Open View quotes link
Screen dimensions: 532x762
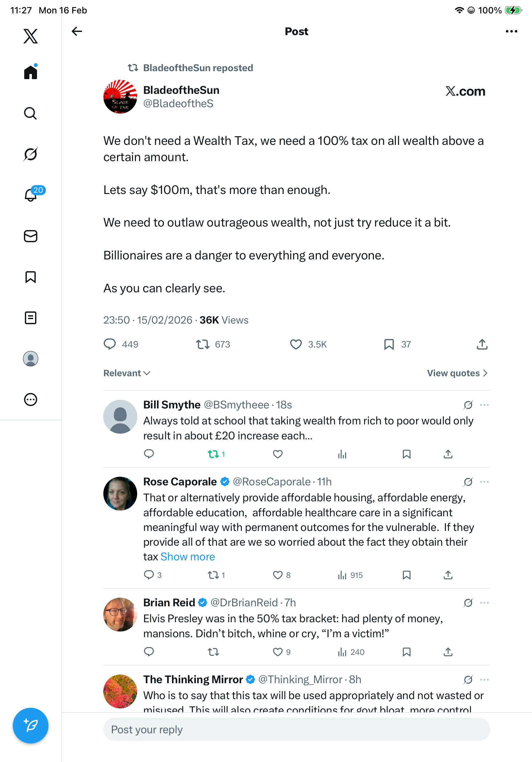click(457, 373)
